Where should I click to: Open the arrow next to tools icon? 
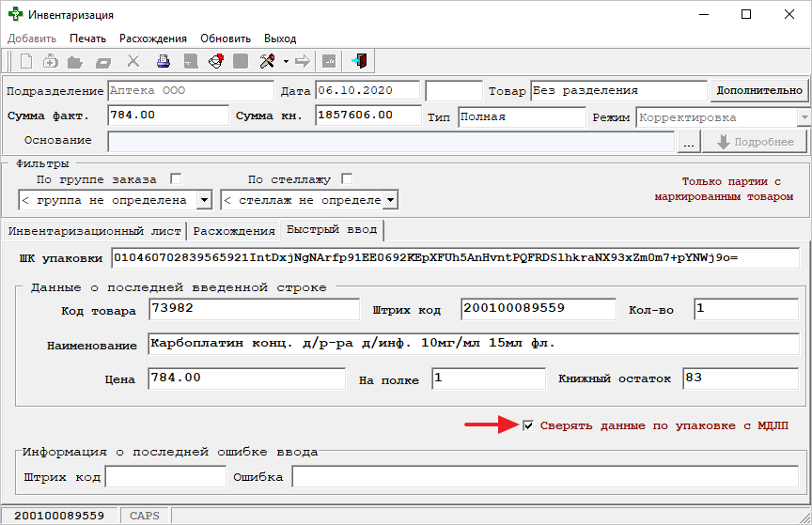coord(285,62)
